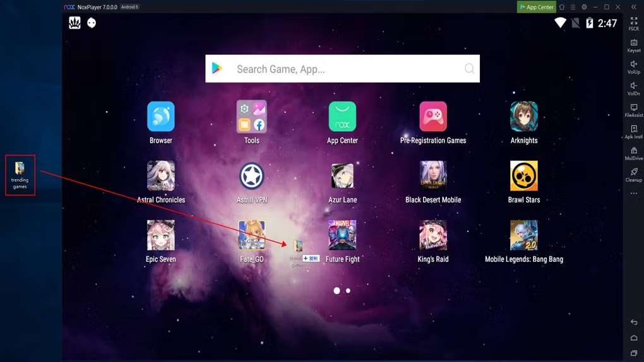Switch to the second home screen page dot
This screenshot has width=644, height=362.
point(348,291)
